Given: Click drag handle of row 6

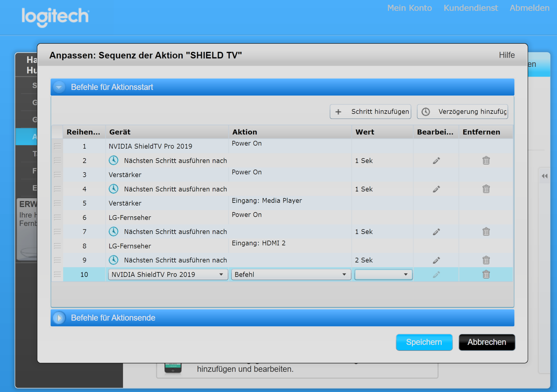Looking at the screenshot, I should tap(58, 217).
